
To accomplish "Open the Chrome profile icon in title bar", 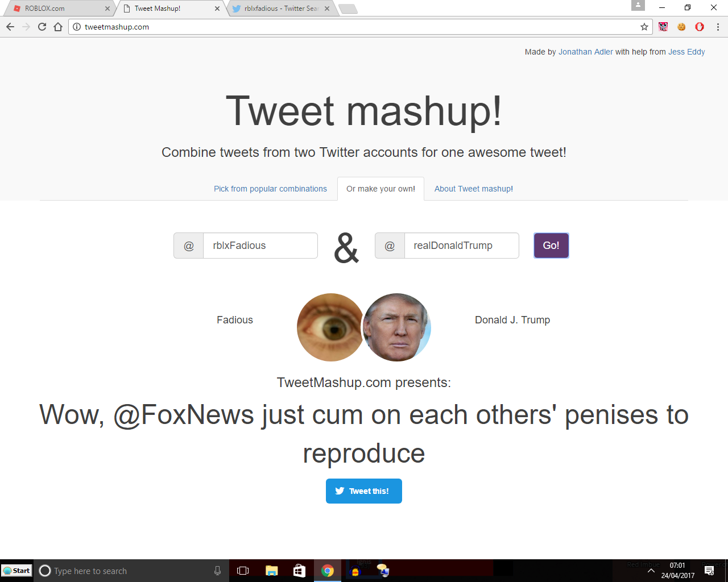I will point(638,5).
